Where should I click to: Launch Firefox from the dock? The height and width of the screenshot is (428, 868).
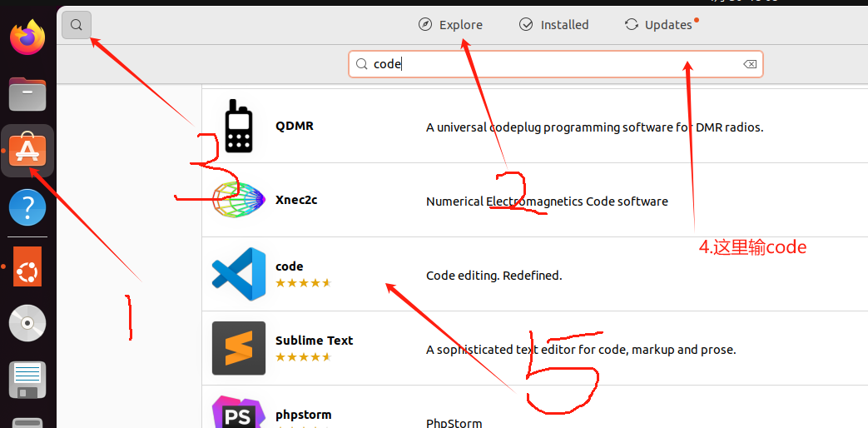(x=27, y=37)
